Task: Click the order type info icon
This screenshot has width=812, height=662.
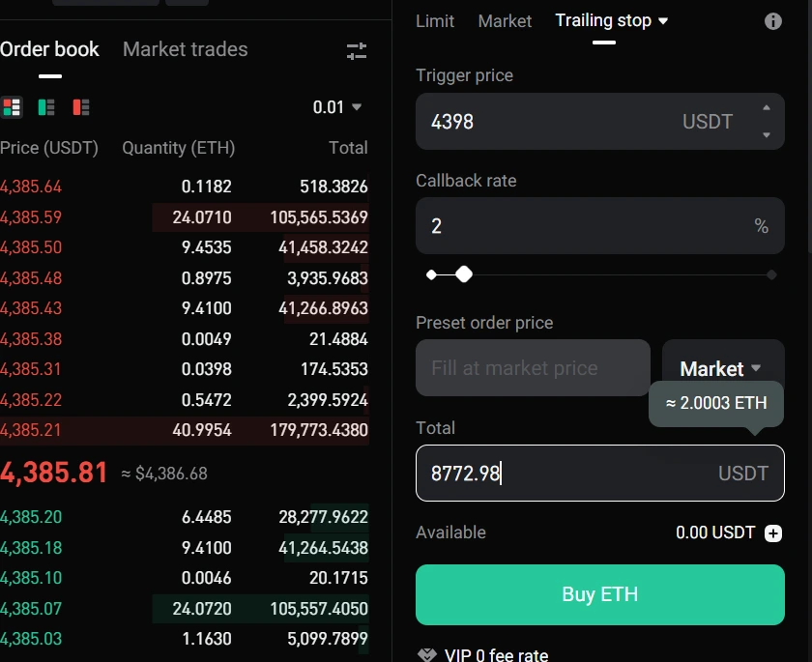Action: click(772, 21)
